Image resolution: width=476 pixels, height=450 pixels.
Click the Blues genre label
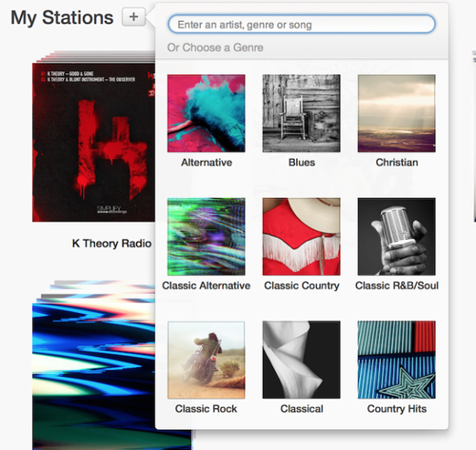coord(302,163)
